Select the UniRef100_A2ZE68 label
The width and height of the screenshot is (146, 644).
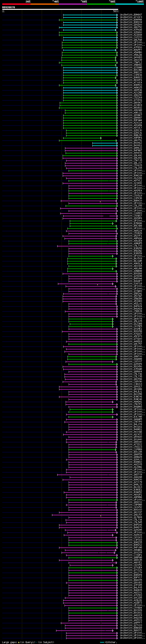click(x=131, y=35)
